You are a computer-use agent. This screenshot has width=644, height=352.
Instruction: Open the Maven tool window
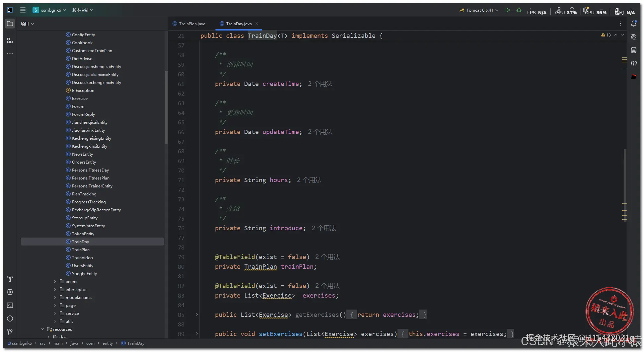(634, 63)
